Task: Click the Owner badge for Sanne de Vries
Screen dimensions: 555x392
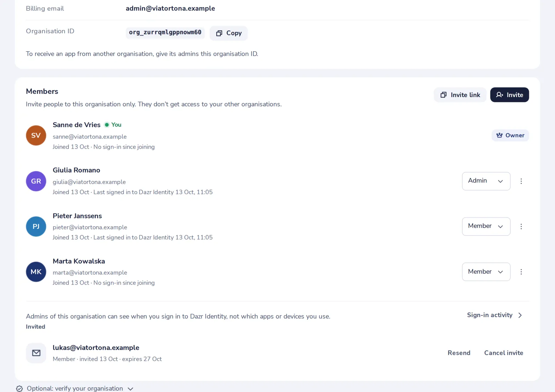Action: [x=510, y=136]
